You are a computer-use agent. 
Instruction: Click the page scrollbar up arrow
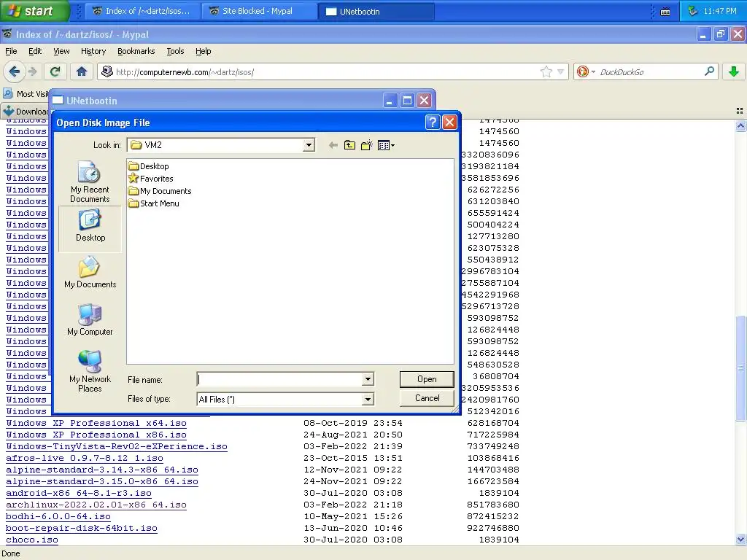pyautogui.click(x=740, y=125)
